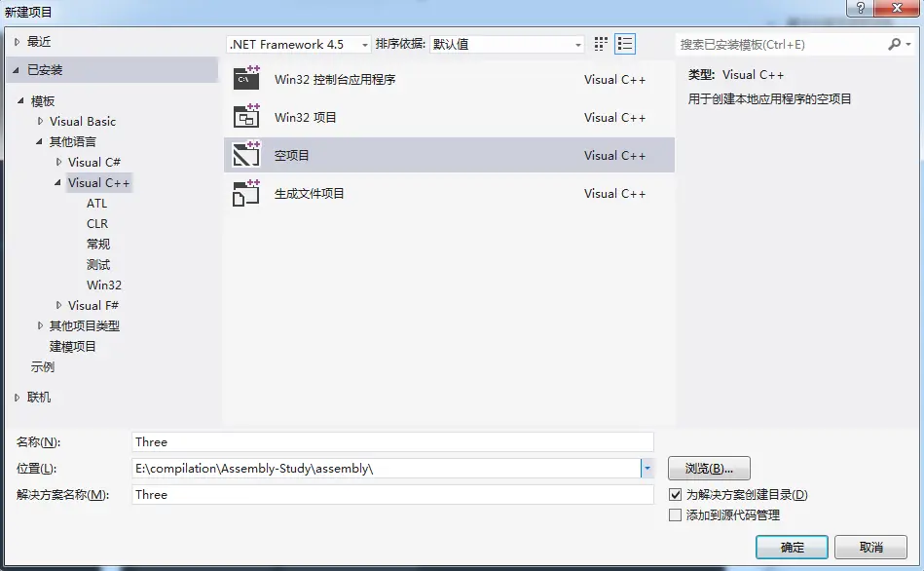Screen dimensions: 924x571
Task: Expand the 联机 section
Action: [x=18, y=398]
